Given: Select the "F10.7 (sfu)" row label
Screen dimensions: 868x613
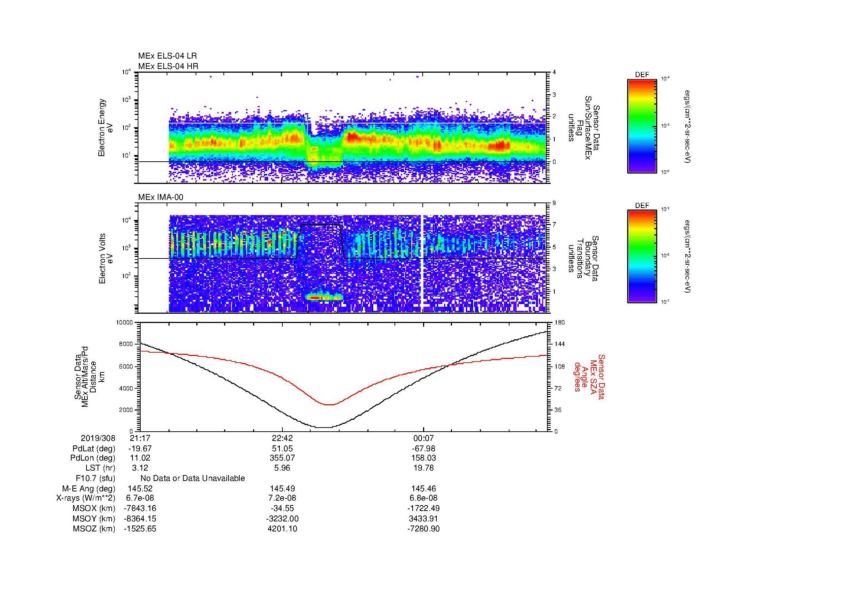Looking at the screenshot, I should pyautogui.click(x=95, y=478).
